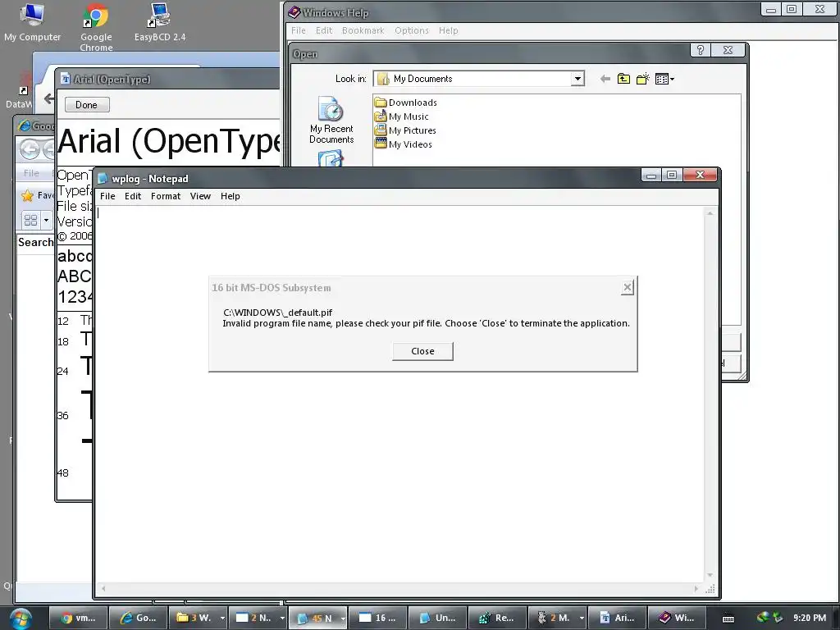Go up one folder level in Open dialog
The height and width of the screenshot is (630, 840).
coord(623,80)
